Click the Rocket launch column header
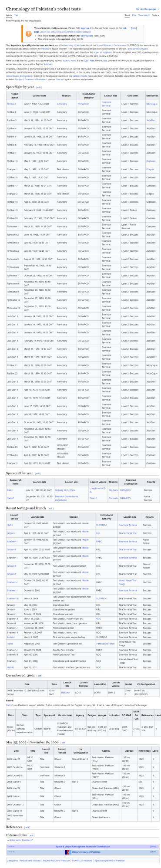This screenshot has width=161, height=868. pyautogui.click(x=14, y=95)
